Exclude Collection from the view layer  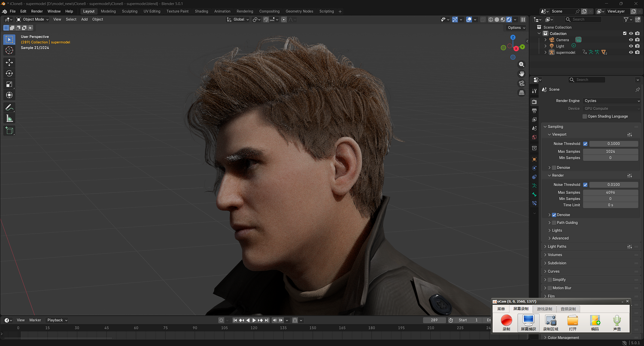pos(625,33)
